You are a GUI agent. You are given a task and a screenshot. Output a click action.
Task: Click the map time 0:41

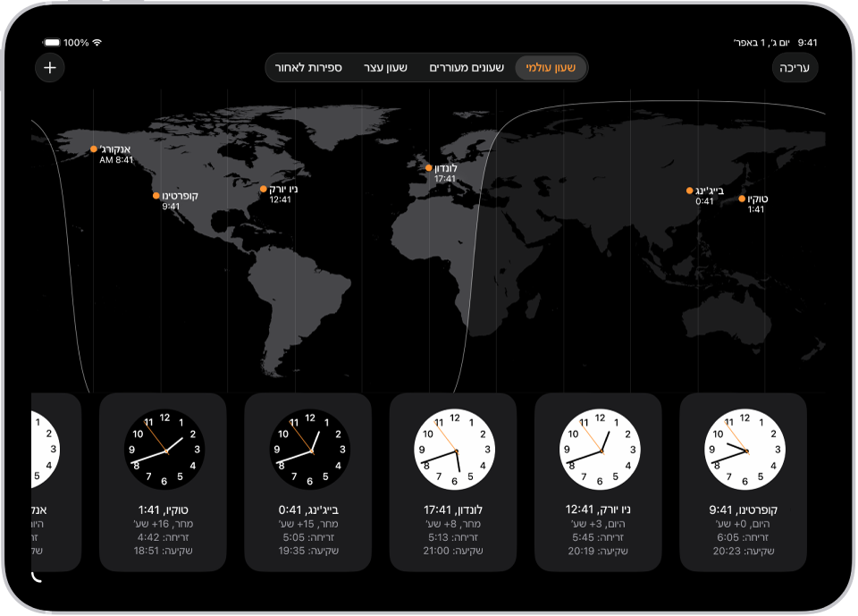tap(704, 201)
